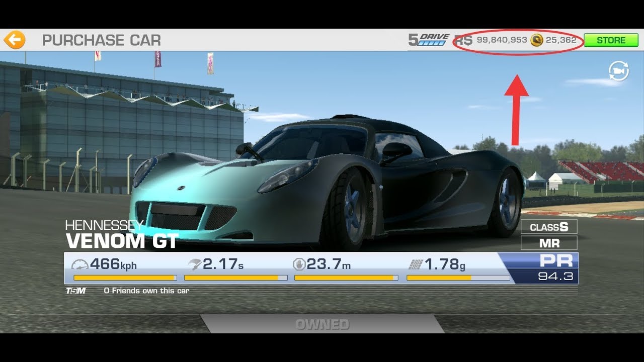Tap the 5 Drive points indicator
The height and width of the screenshot is (362, 644).
(x=428, y=40)
